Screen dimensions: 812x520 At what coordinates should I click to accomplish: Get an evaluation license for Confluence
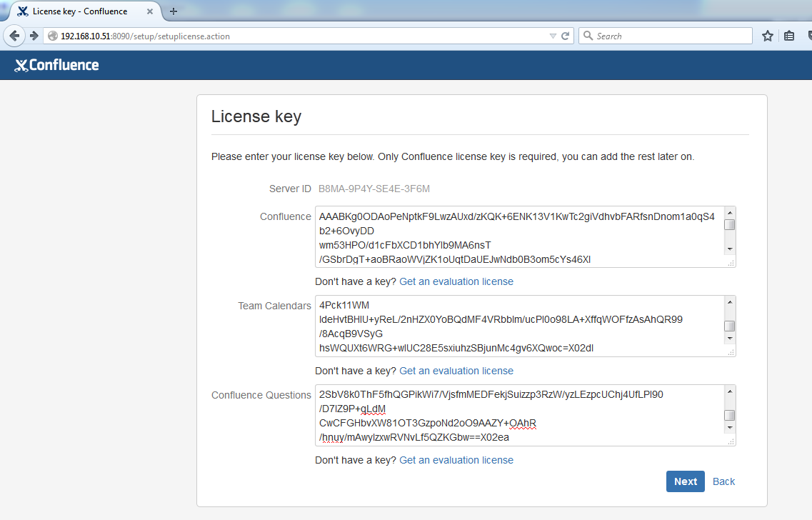[456, 281]
